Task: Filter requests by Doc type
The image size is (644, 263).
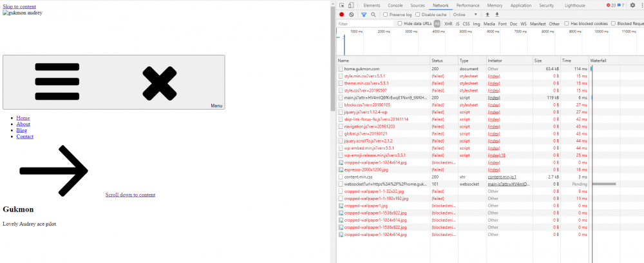Action: [x=513, y=23]
